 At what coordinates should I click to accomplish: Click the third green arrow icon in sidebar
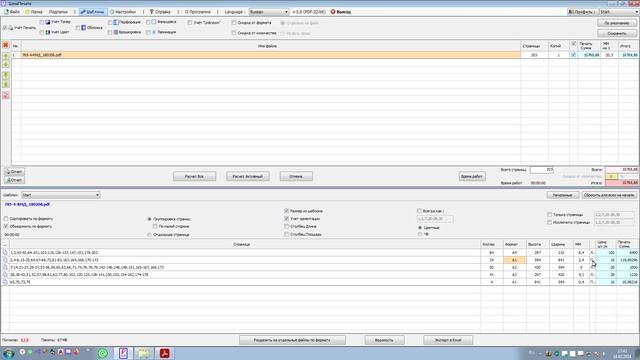point(6,76)
